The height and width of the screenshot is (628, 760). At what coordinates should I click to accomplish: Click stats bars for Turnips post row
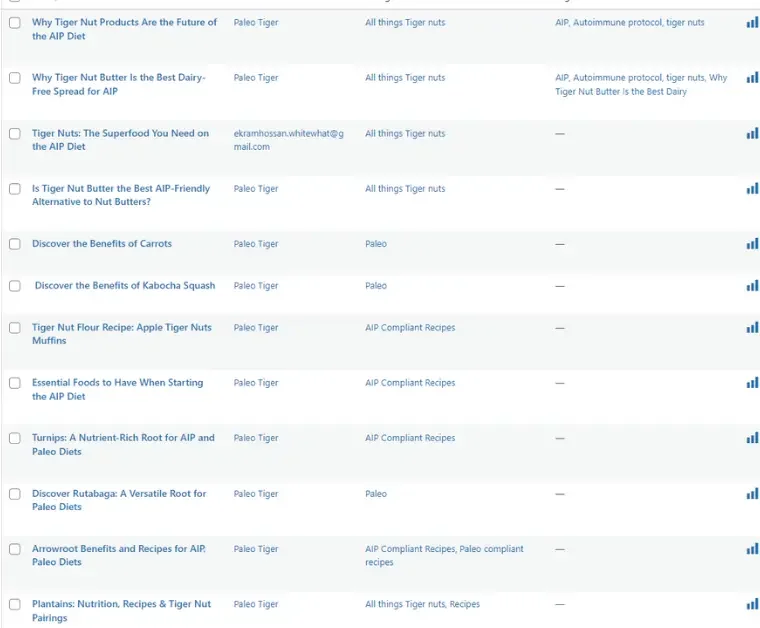point(752,438)
